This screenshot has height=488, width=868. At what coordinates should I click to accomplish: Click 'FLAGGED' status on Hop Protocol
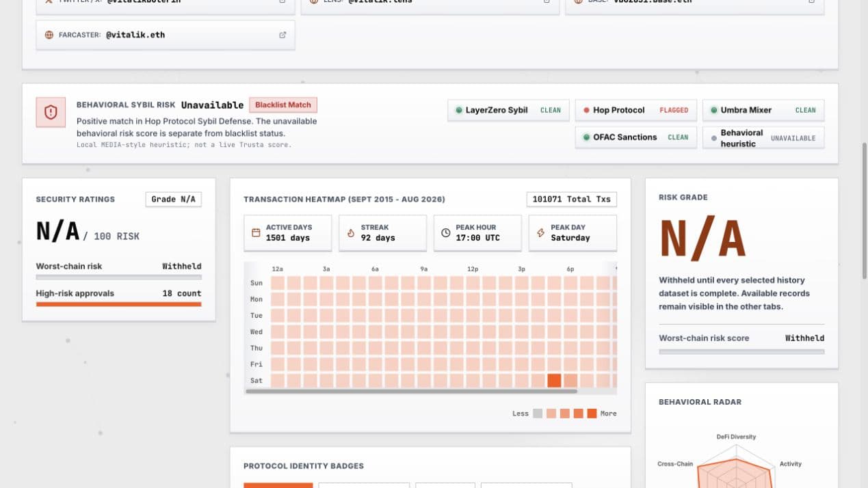(x=674, y=110)
